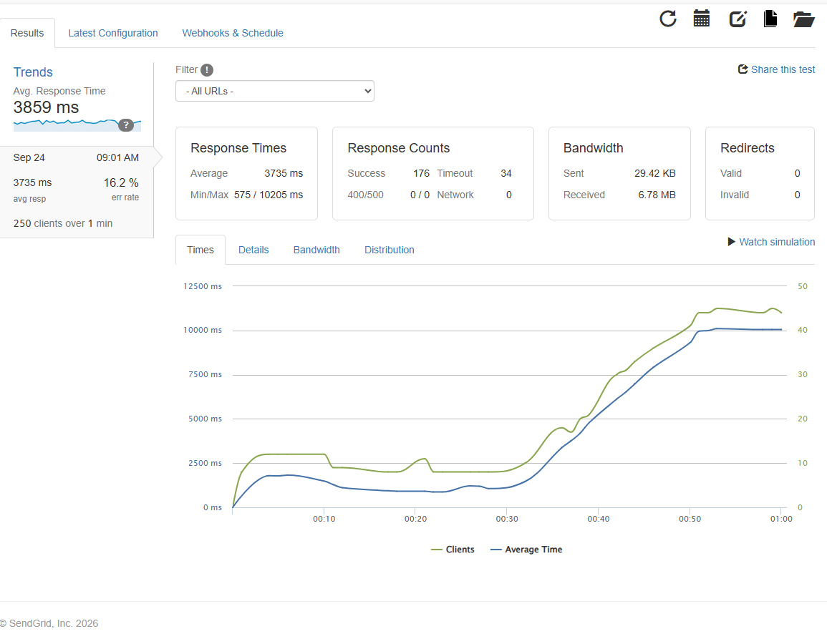Click the Filter info exclamation icon
This screenshot has height=644, width=827.
point(207,69)
